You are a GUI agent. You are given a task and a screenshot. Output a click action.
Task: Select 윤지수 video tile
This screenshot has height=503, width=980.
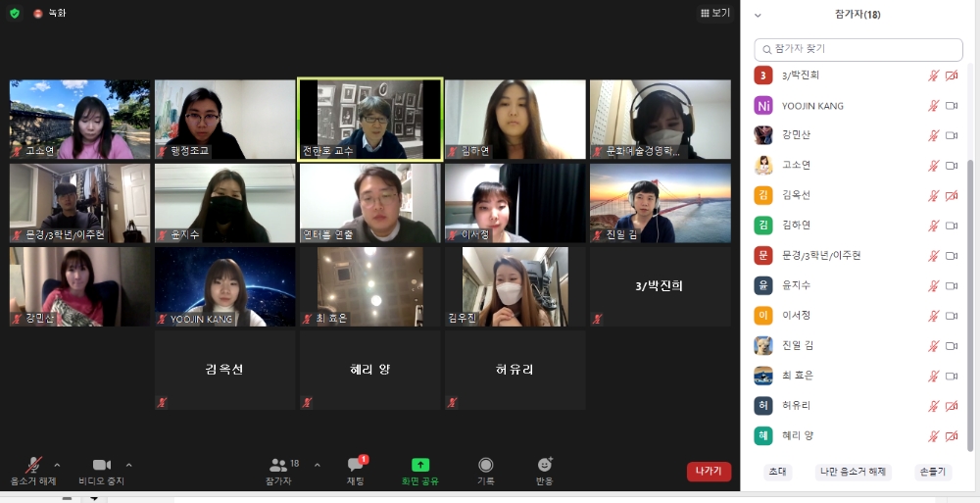pos(225,203)
